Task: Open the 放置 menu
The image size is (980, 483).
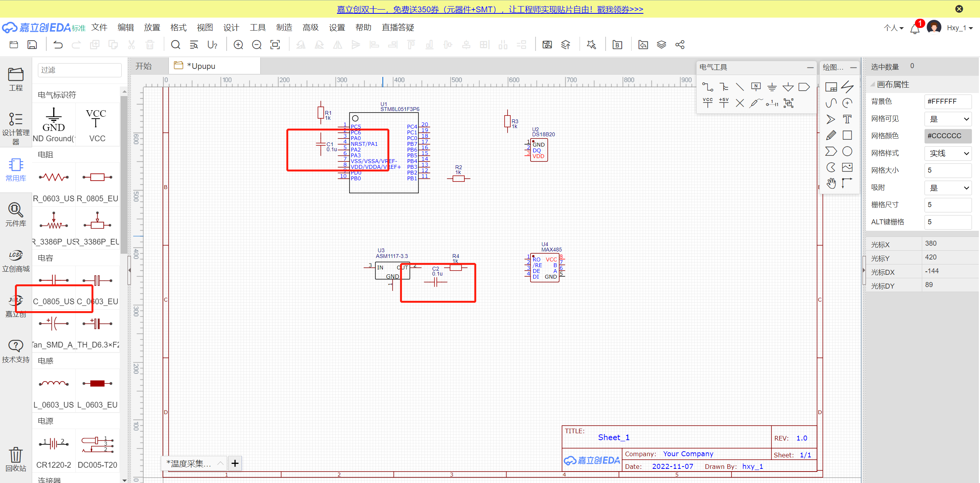Action: click(152, 28)
